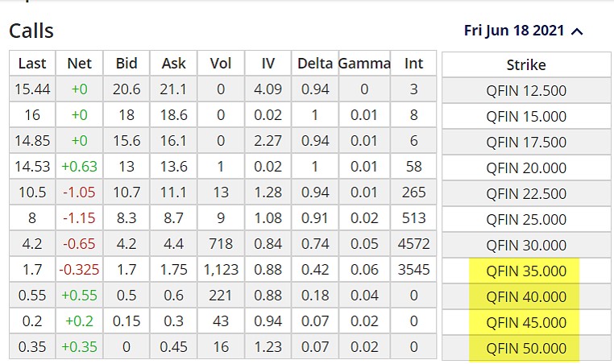614x364 pixels.
Task: Click the Net column header
Action: pyautogui.click(x=80, y=64)
